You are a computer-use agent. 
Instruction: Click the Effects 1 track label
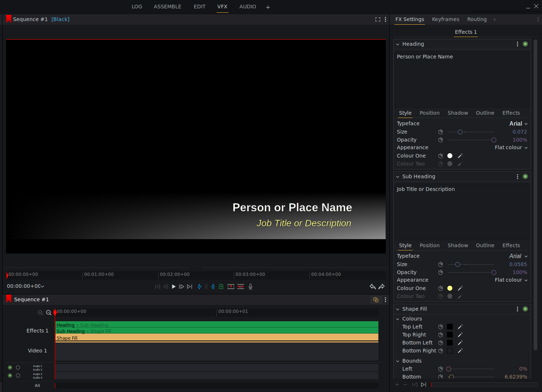tap(37, 331)
